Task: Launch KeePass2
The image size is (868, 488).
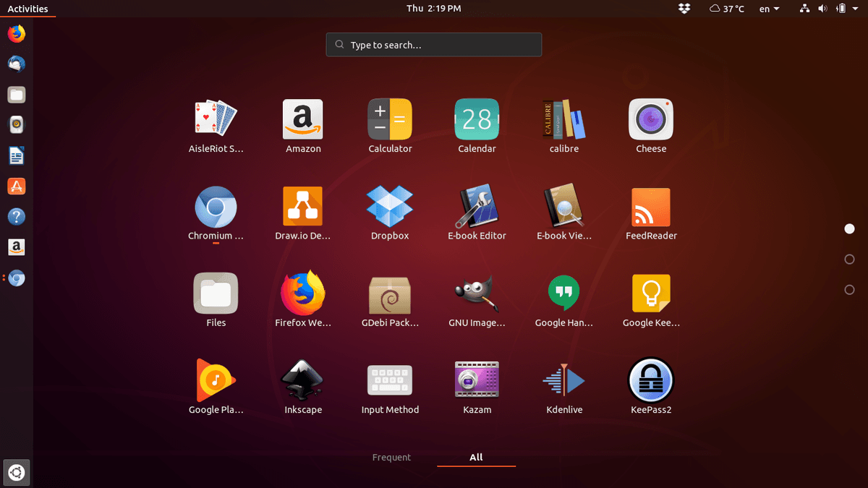Action: click(651, 380)
